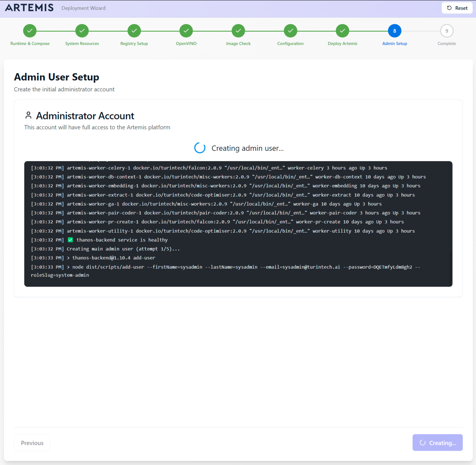Select the OpenVINO step icon
The width and height of the screenshot is (476, 465).
click(186, 31)
